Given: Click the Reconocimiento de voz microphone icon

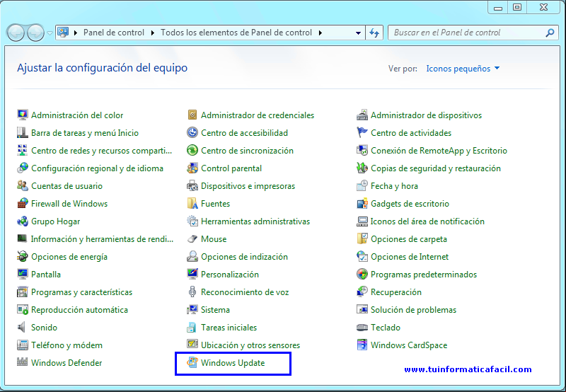Looking at the screenshot, I should (192, 292).
